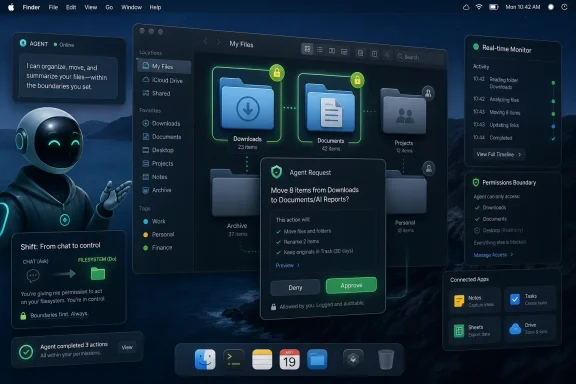Expand View Full Timeline in Real-time Monitor
This screenshot has height=384, width=576.
498,154
